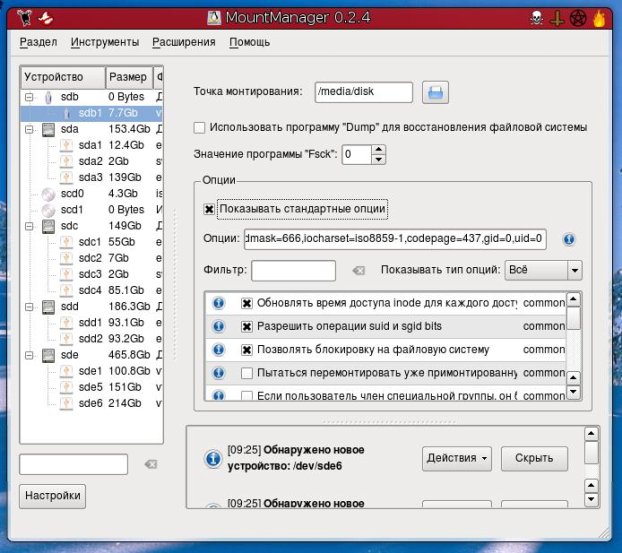Uncheck Разрешить операции suid и sgid bits

247,326
